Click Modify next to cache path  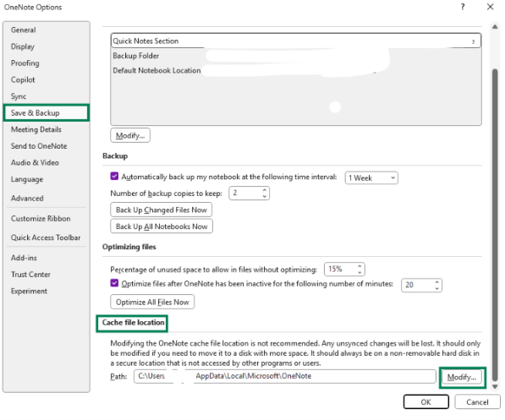pos(462,377)
